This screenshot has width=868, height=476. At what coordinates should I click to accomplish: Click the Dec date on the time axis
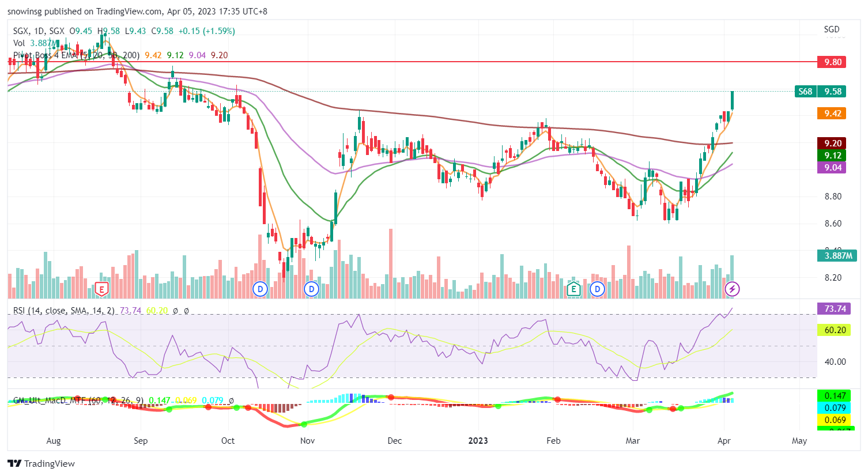(x=395, y=440)
